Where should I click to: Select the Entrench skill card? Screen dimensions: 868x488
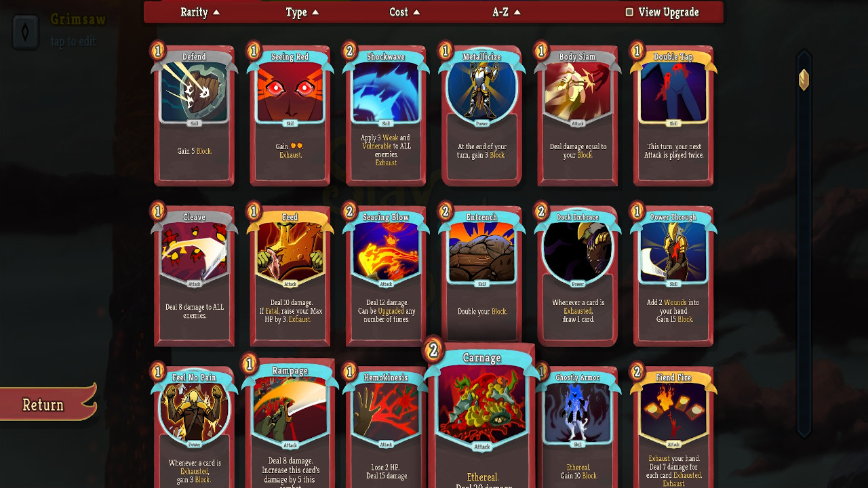click(481, 274)
